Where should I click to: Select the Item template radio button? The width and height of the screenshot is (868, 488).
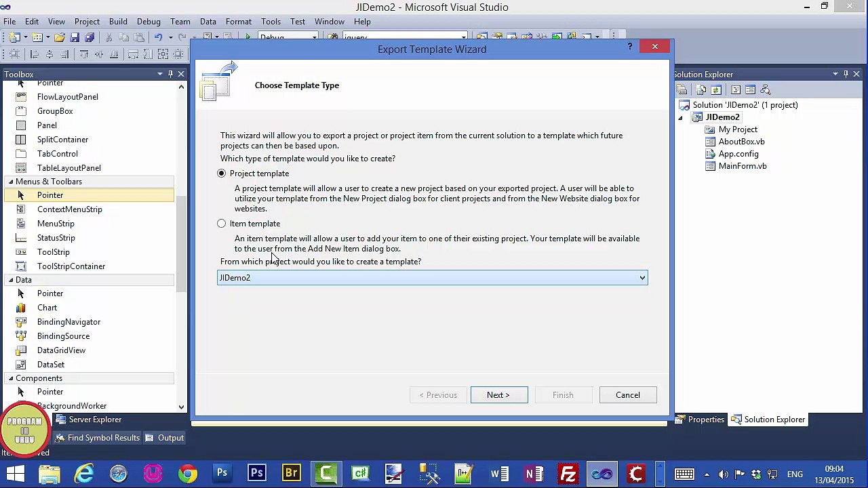click(222, 224)
